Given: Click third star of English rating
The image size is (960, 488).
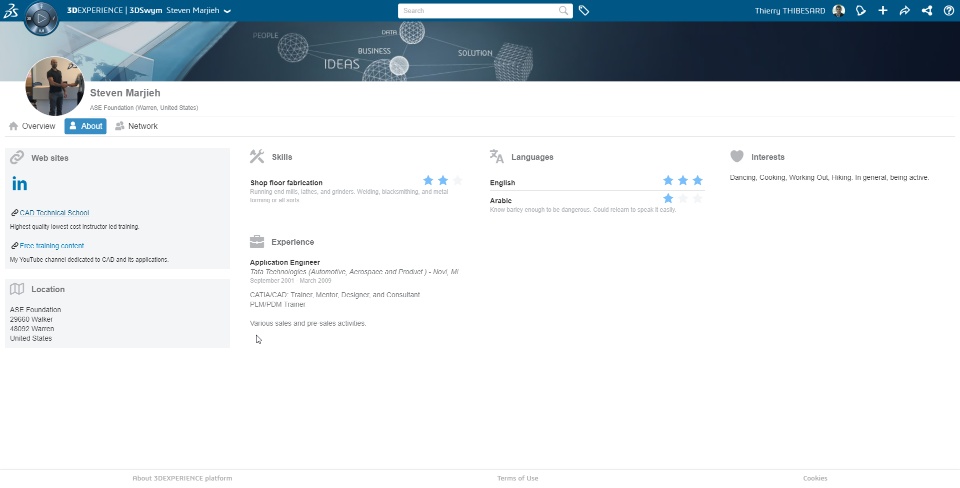Looking at the screenshot, I should pos(697,180).
